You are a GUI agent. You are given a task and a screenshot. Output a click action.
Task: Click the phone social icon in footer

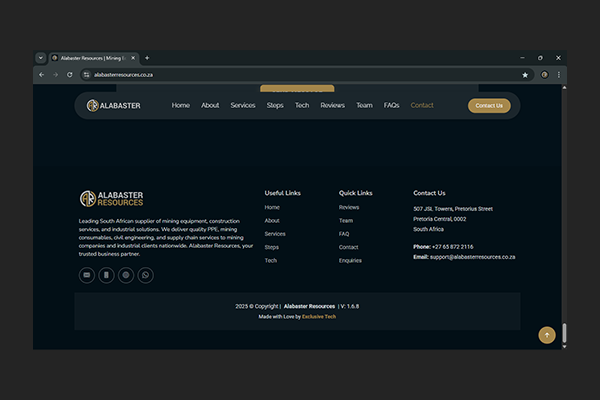[106, 275]
